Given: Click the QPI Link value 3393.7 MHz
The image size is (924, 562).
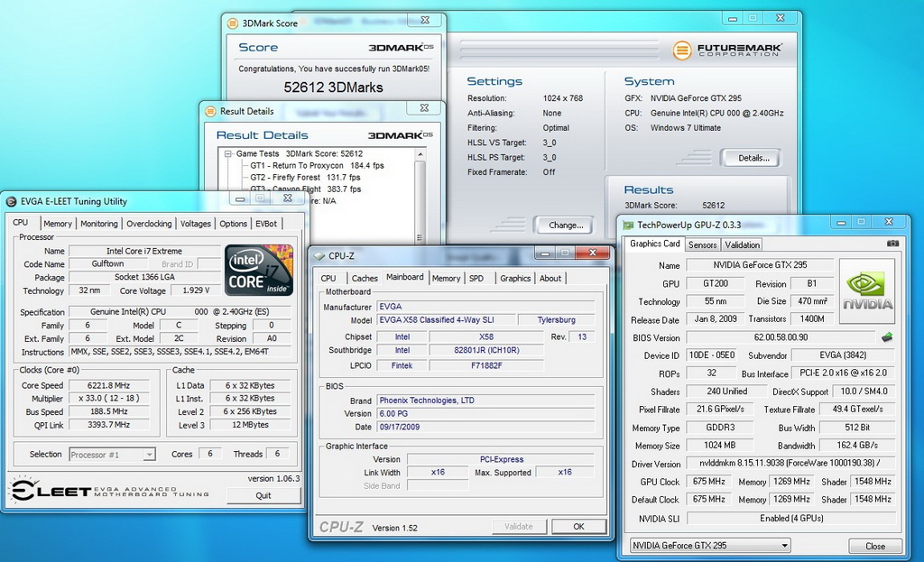Looking at the screenshot, I should tap(108, 424).
